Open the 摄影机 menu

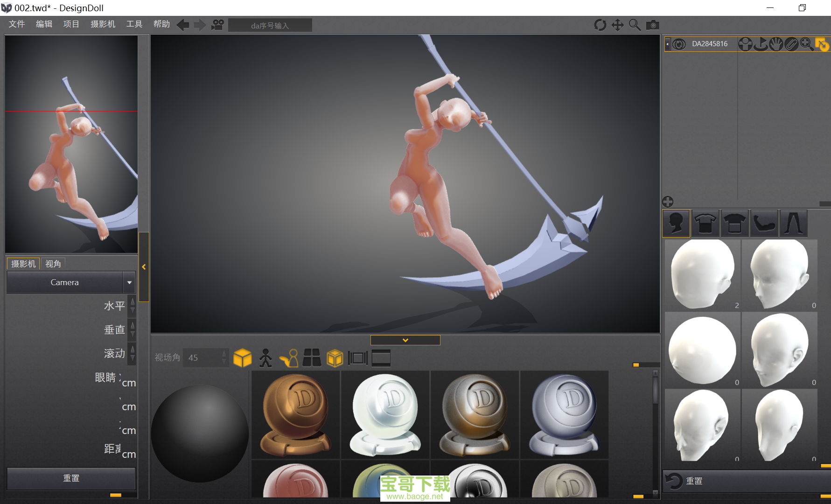point(103,24)
